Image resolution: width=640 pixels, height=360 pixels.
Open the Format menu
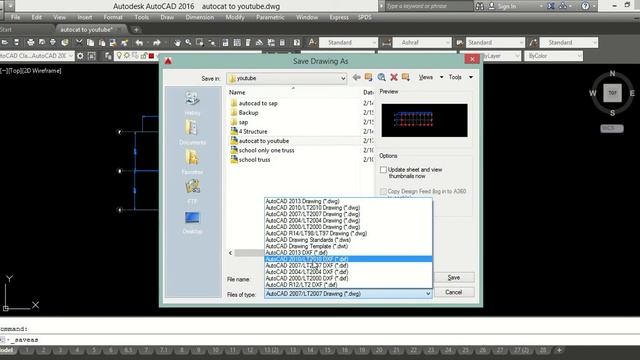(x=113, y=17)
